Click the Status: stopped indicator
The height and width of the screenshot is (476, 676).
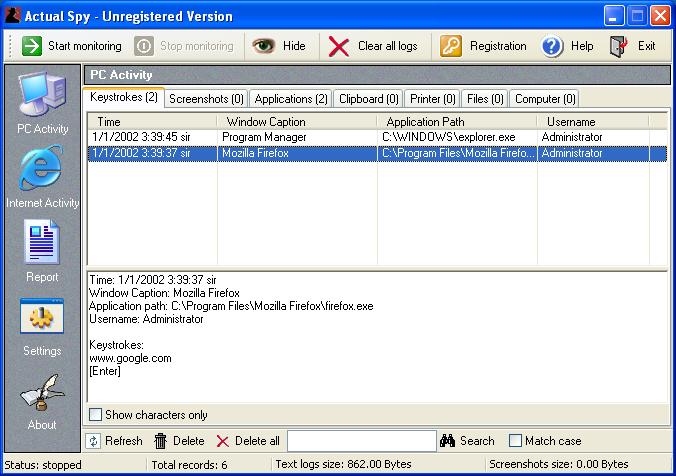[43, 465]
